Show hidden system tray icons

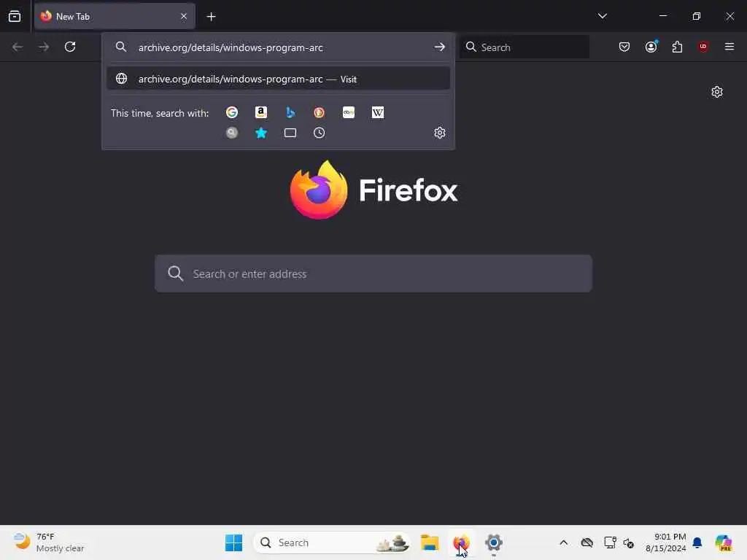564,542
